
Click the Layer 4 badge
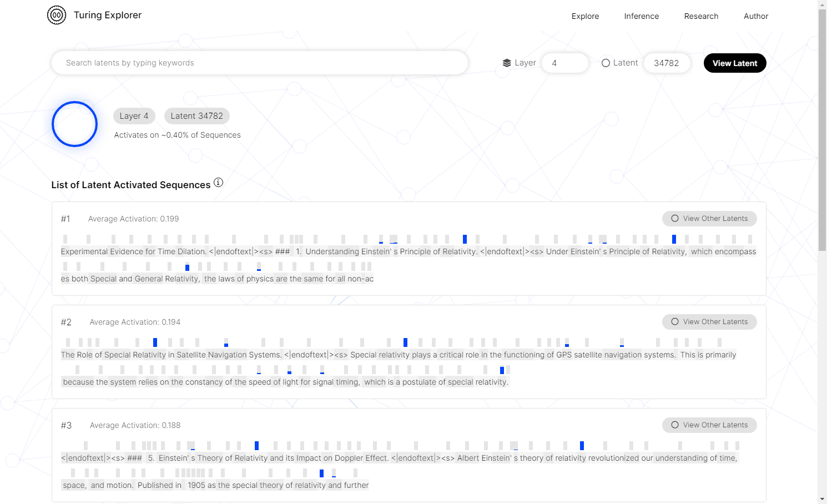click(x=134, y=116)
